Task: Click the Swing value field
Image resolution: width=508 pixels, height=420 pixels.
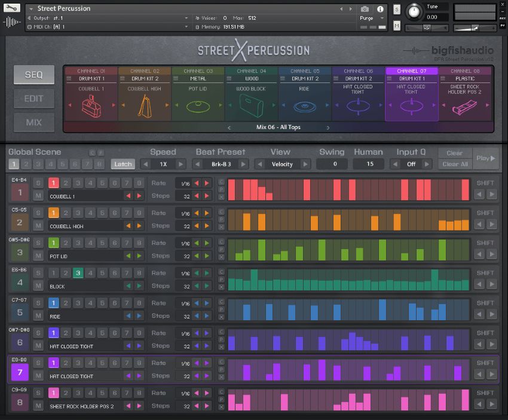Action: [332, 164]
